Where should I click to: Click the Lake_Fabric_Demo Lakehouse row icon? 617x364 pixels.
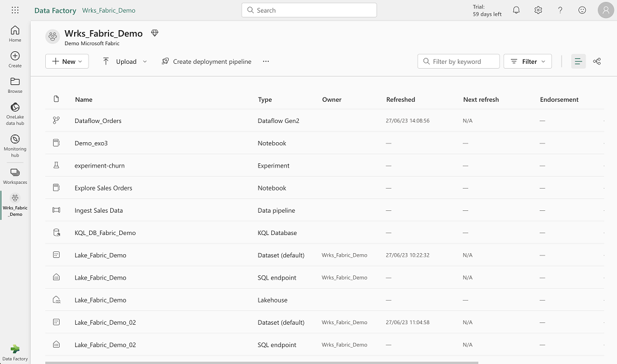coord(56,300)
